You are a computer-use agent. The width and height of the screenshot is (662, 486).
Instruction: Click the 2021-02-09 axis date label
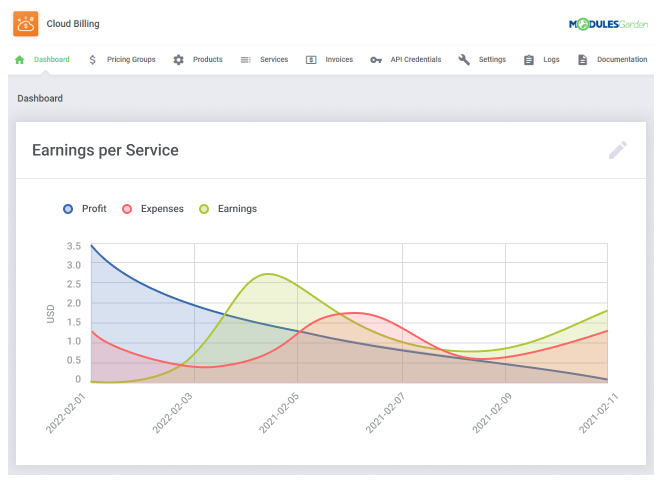tap(492, 413)
